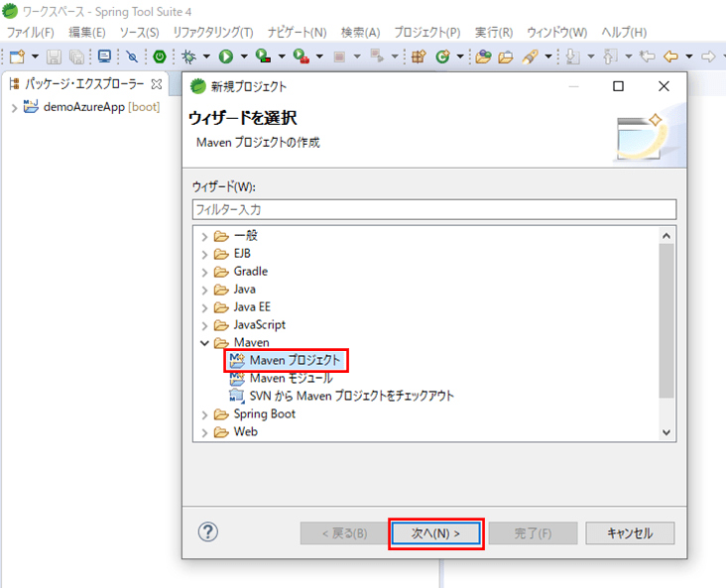
Task: Open the プロジェクト(P) menu
Action: click(426, 33)
